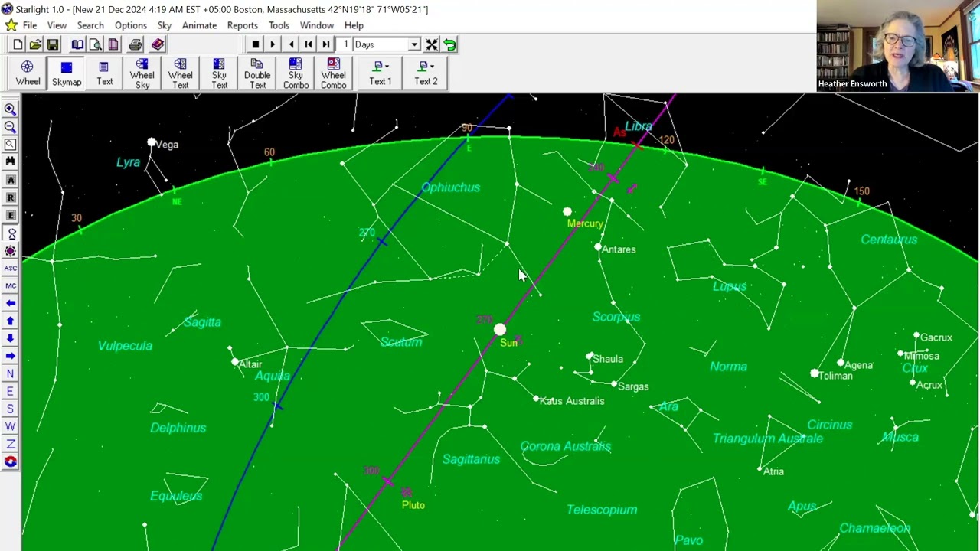Screen dimensions: 980x551
Task: Click the black cross arrows animation icon
Action: [432, 44]
